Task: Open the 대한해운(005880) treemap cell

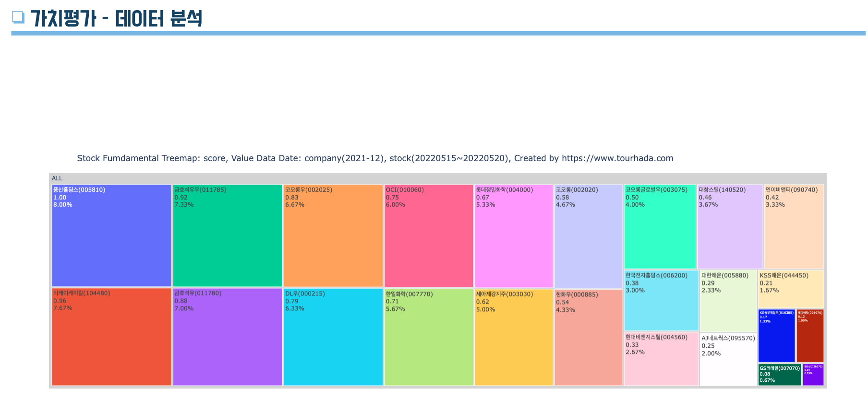Action: [x=728, y=301]
